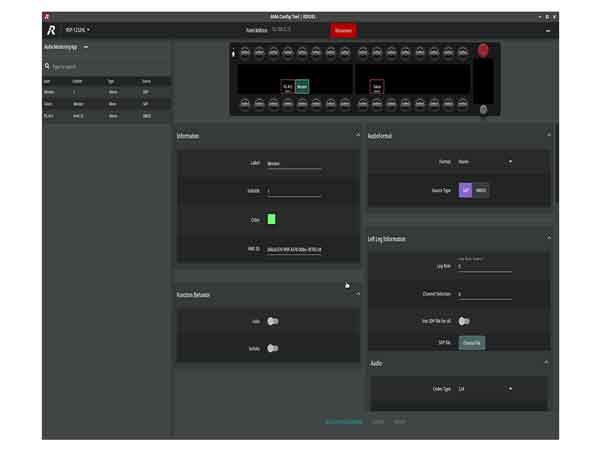Collapse the Information section

358,135
